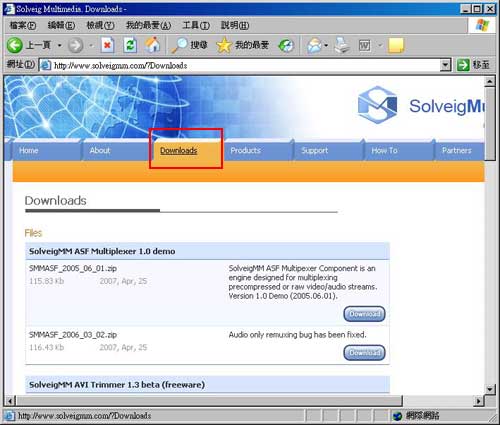Click the Print printer icon
This screenshot has height=425, width=500.
tap(343, 45)
